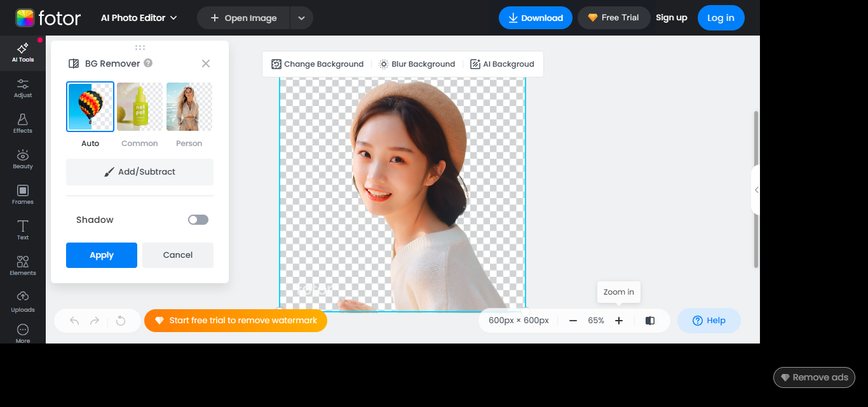Click the Sign up link
Image resolution: width=868 pixels, height=407 pixels.
[x=672, y=18]
